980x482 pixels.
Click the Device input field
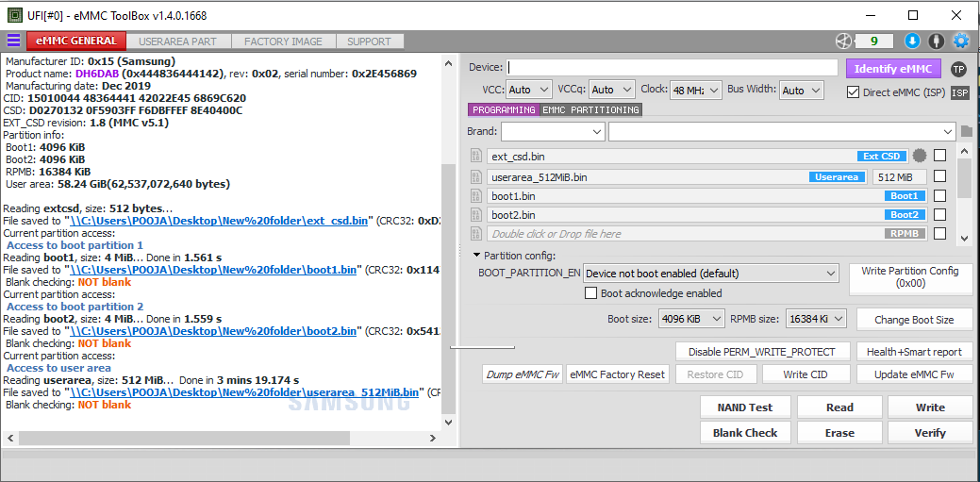672,68
